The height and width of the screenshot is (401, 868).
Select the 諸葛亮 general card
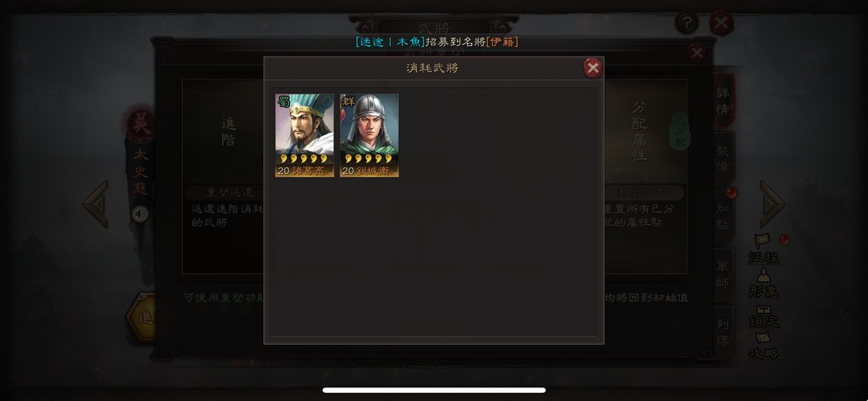(x=304, y=135)
